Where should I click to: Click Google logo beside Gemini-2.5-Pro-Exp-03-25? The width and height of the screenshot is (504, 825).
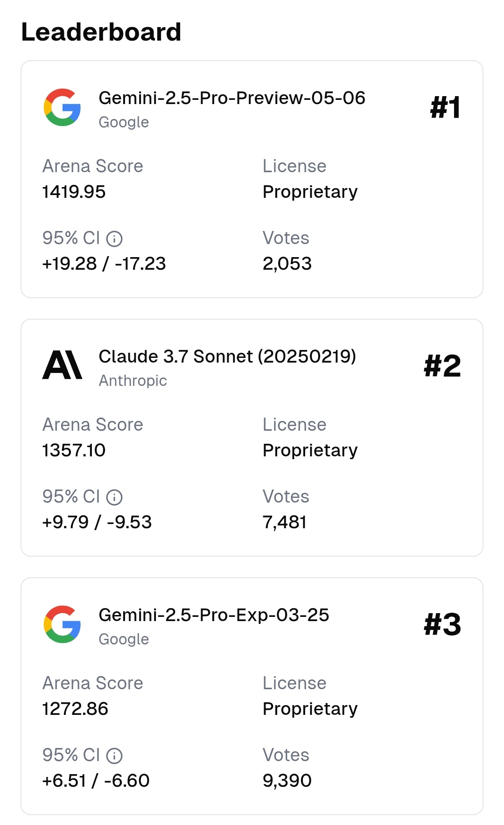[x=62, y=624]
